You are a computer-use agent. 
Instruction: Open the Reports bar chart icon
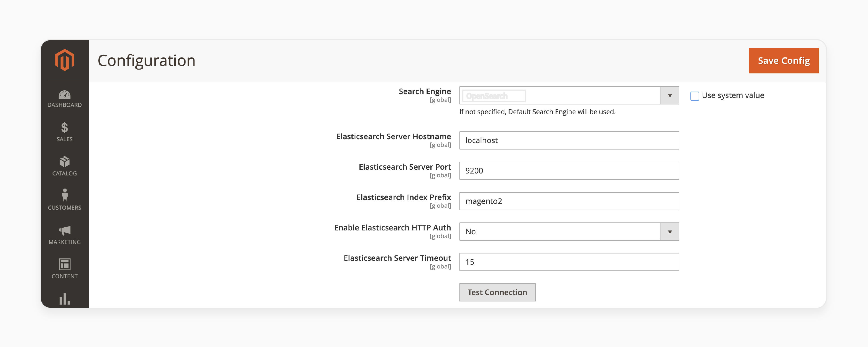(64, 299)
